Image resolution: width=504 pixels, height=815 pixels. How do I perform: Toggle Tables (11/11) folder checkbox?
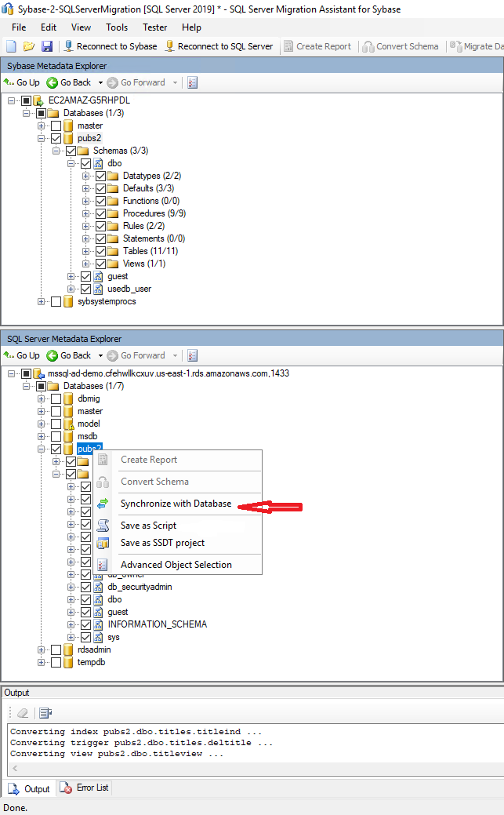click(101, 251)
